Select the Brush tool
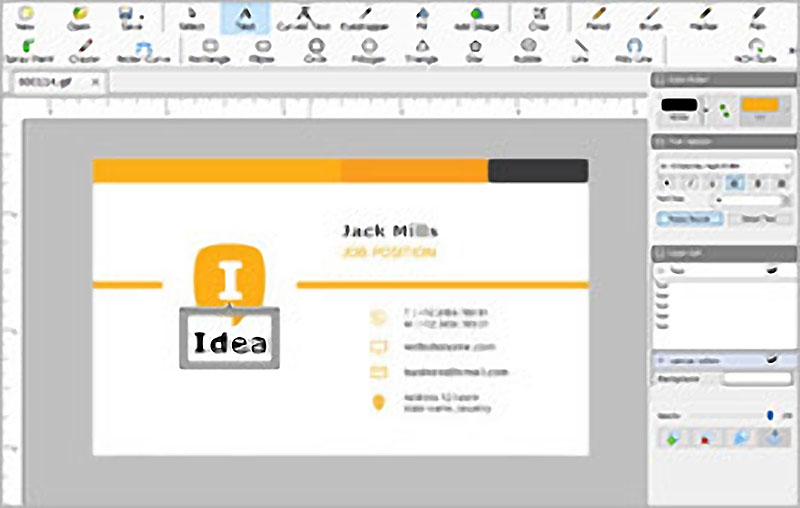 (x=652, y=18)
